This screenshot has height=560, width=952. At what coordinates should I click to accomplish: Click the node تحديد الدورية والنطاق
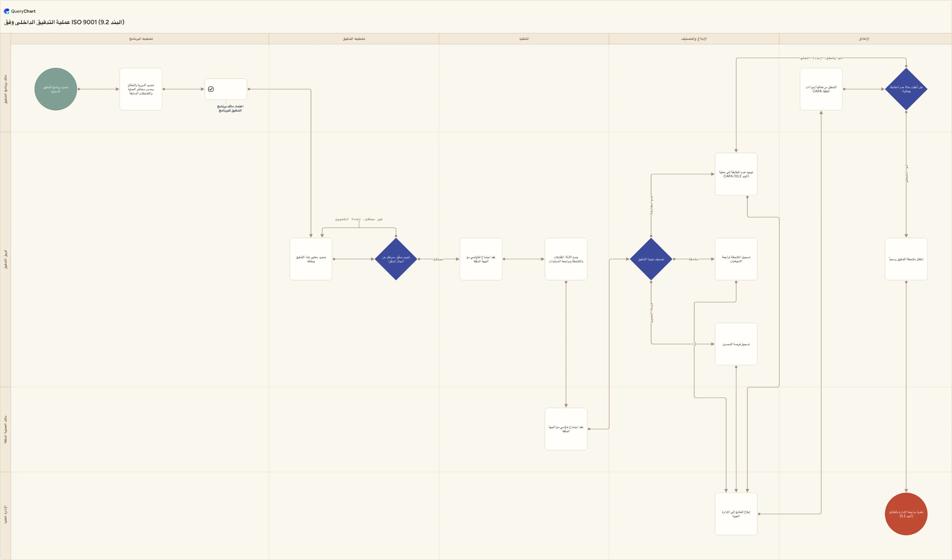tap(141, 89)
